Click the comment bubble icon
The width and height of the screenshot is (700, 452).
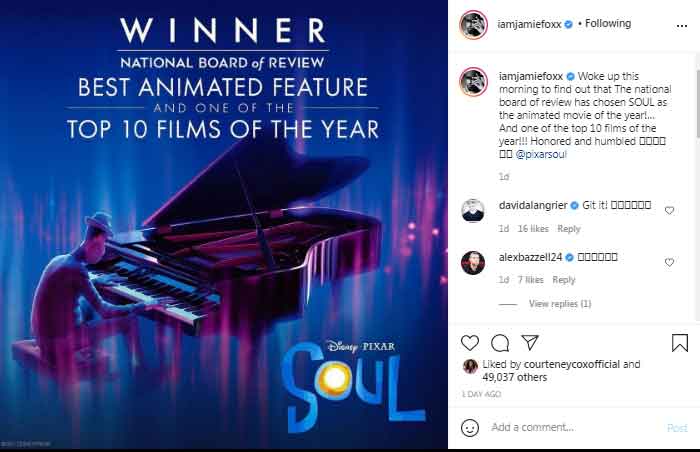pos(500,343)
